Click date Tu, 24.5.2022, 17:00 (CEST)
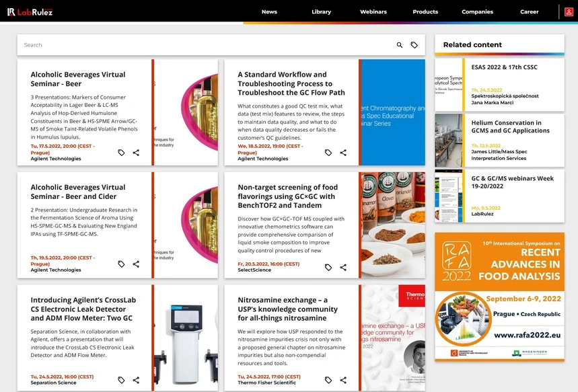This screenshot has height=392, width=578. pos(269,377)
